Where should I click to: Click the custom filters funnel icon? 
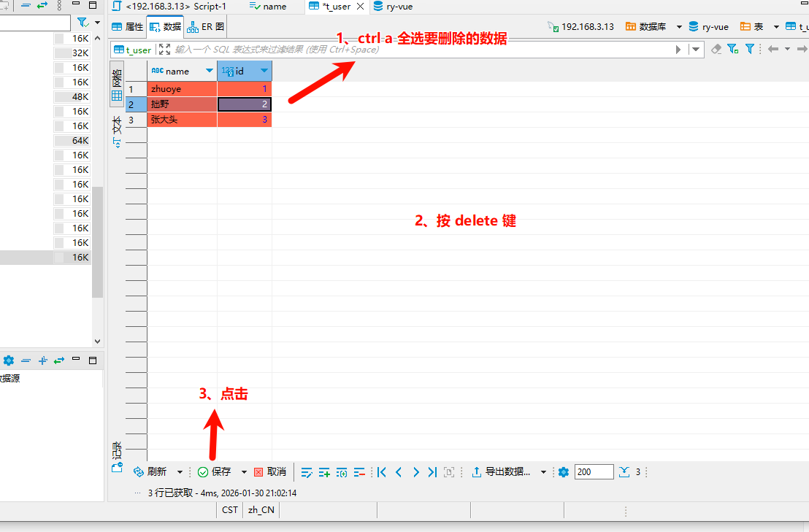750,49
